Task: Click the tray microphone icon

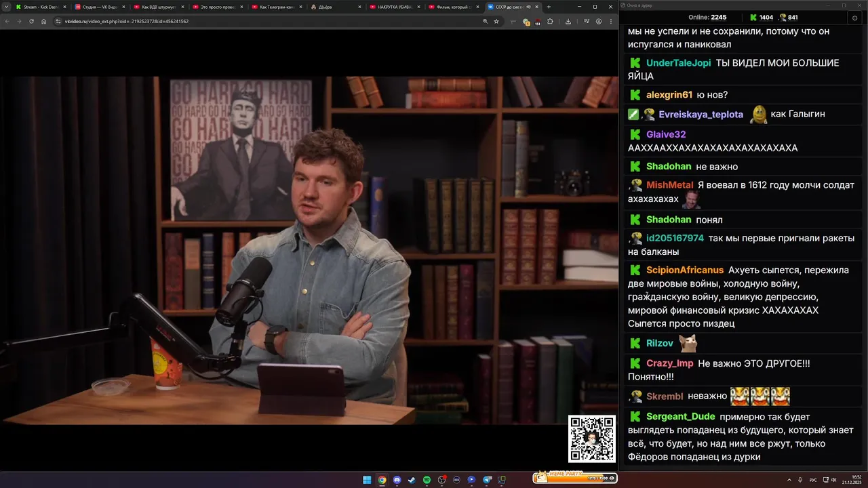Action: [x=801, y=480]
